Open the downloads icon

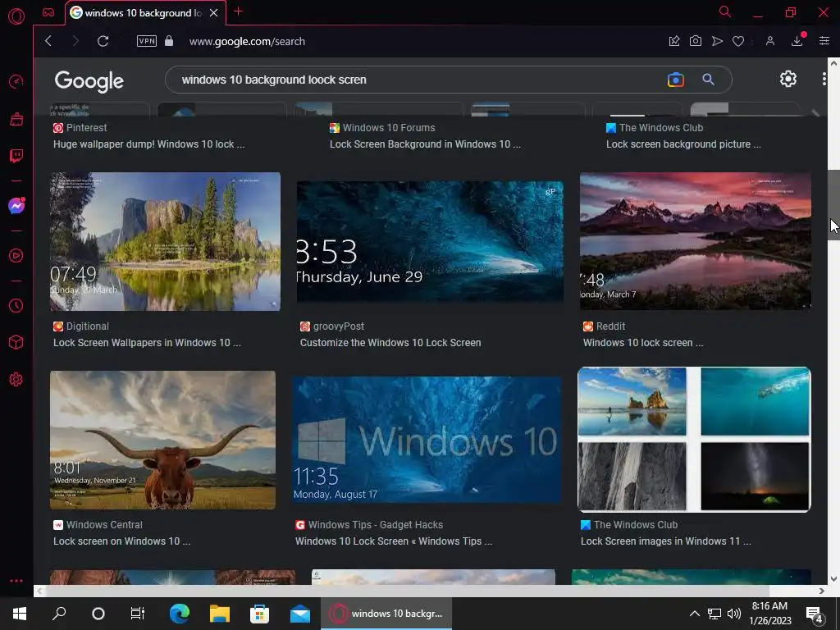797,41
